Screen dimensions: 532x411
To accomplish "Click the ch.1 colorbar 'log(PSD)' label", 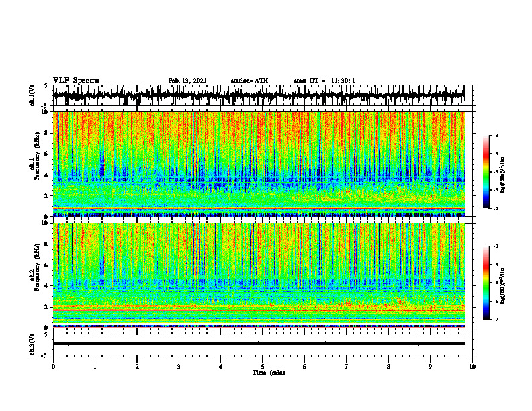I will click(x=503, y=175).
